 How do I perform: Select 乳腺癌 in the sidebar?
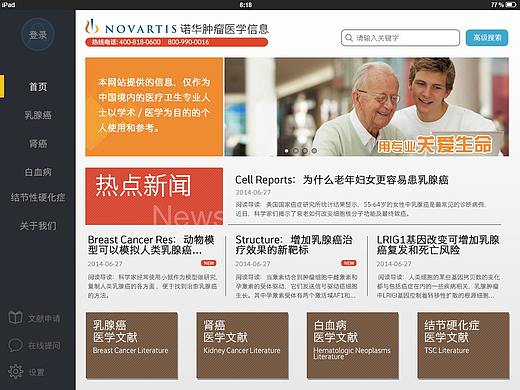pos(38,115)
